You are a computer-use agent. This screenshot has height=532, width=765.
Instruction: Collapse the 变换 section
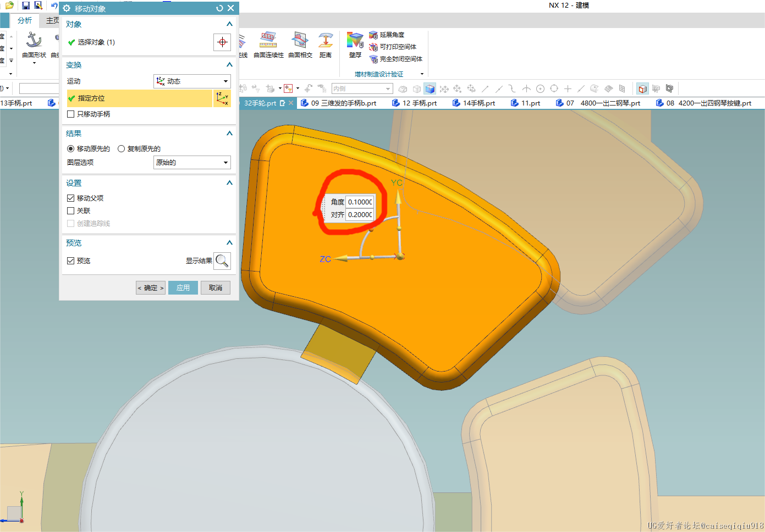coord(229,65)
